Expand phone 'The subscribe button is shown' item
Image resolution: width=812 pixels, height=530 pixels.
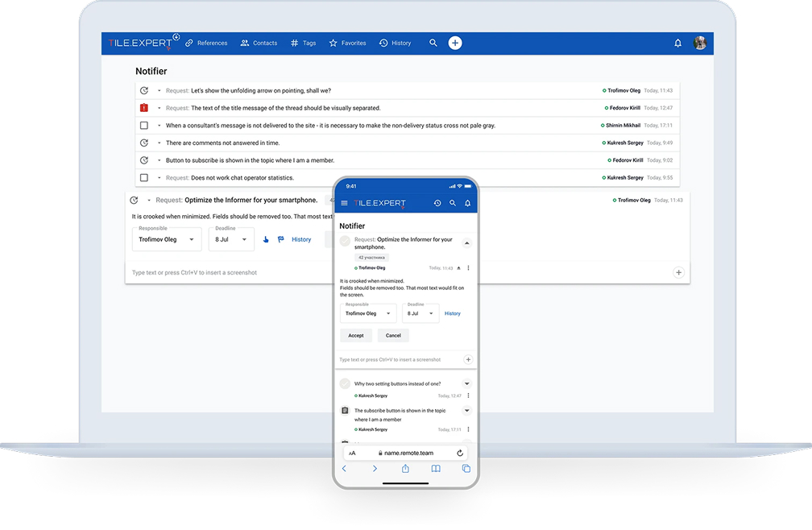point(466,411)
